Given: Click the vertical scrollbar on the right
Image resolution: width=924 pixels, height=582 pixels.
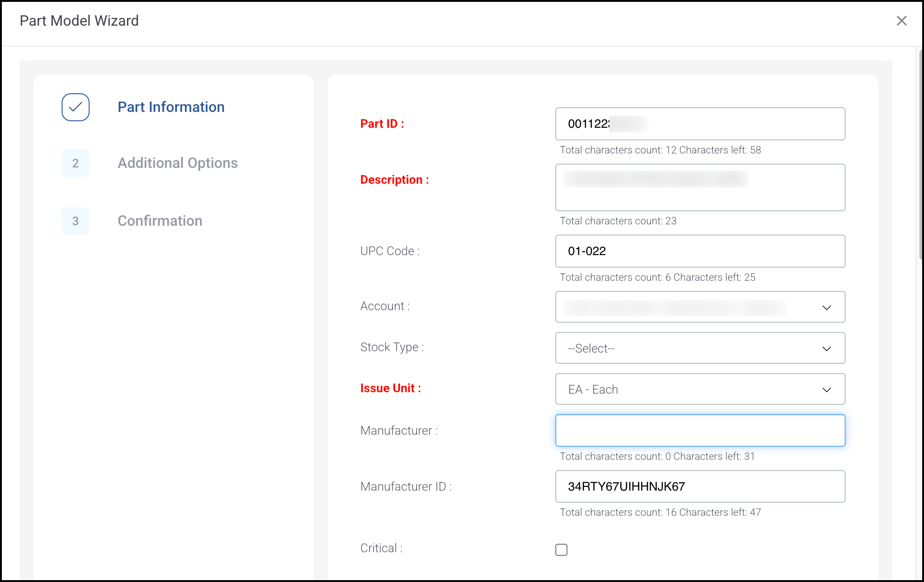Looking at the screenshot, I should click(920, 154).
